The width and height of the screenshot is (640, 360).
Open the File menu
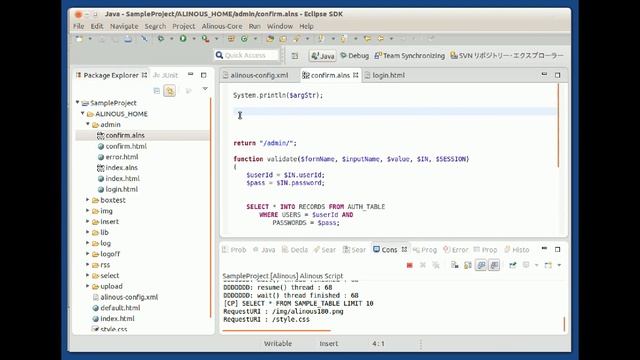[78, 26]
